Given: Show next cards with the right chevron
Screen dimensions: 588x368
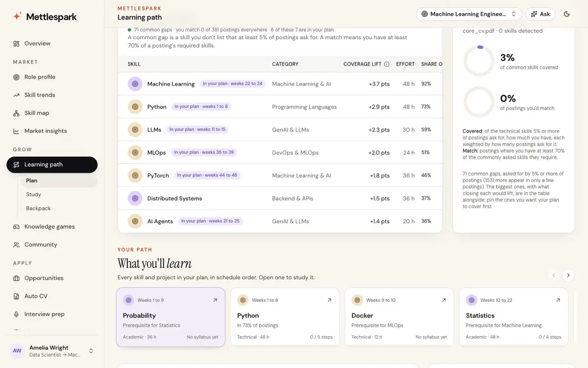Looking at the screenshot, I should click(568, 275).
